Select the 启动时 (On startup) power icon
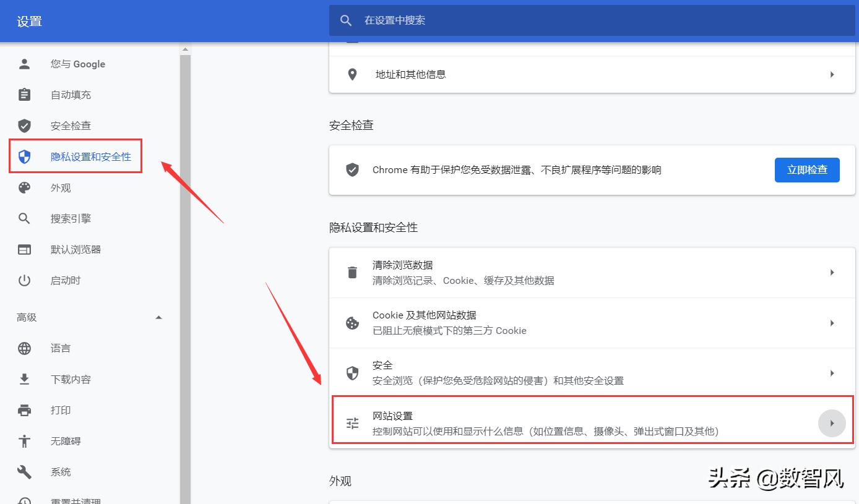 24,280
